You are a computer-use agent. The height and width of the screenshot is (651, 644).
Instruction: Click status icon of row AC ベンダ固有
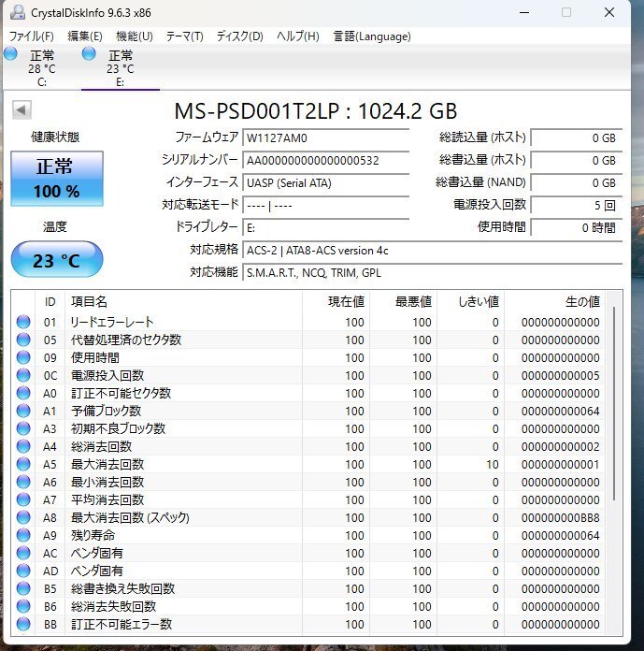click(23, 553)
